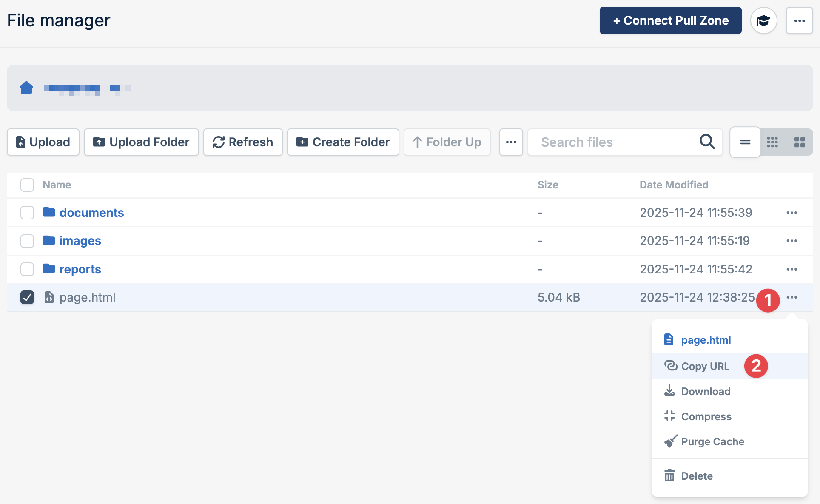The width and height of the screenshot is (820, 504).
Task: Open the images folder link
Action: [80, 240]
